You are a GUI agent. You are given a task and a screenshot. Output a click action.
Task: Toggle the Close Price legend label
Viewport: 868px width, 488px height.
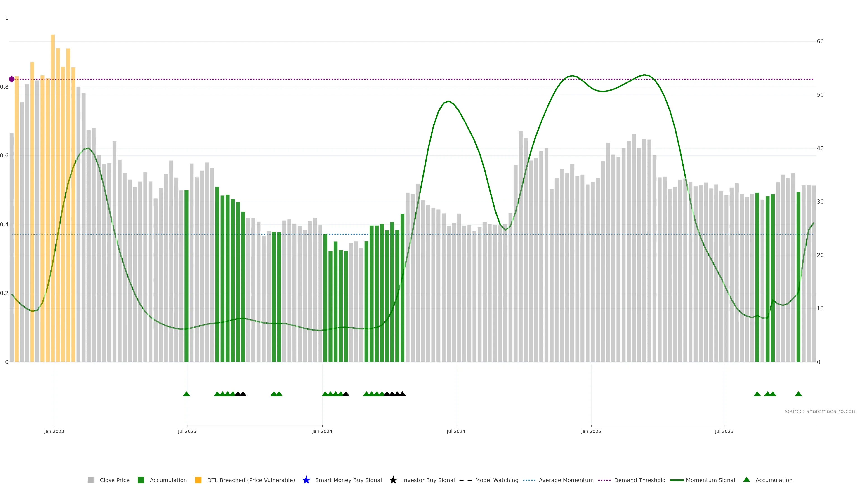click(x=115, y=480)
